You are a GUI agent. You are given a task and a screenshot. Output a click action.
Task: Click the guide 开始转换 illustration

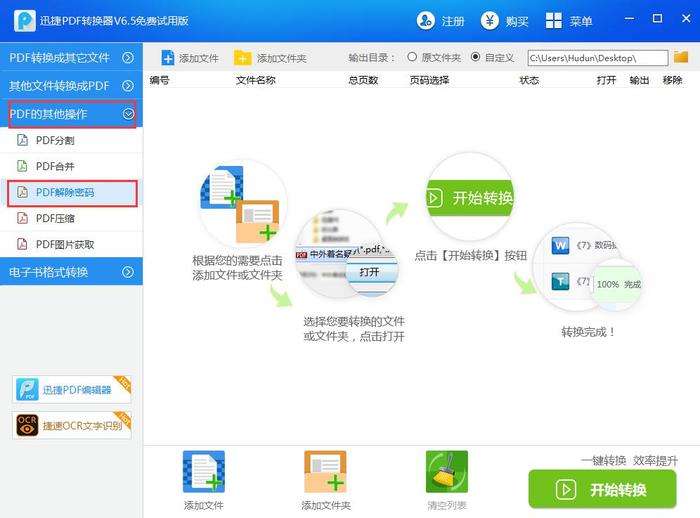470,197
